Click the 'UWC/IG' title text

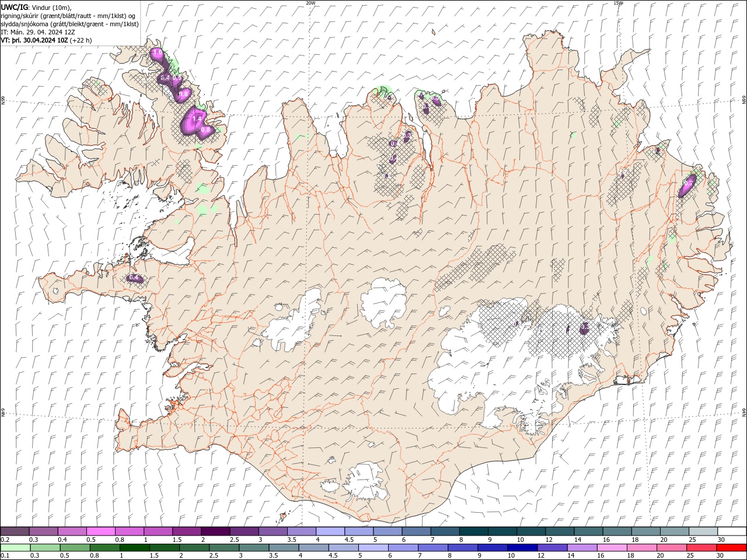point(15,7)
